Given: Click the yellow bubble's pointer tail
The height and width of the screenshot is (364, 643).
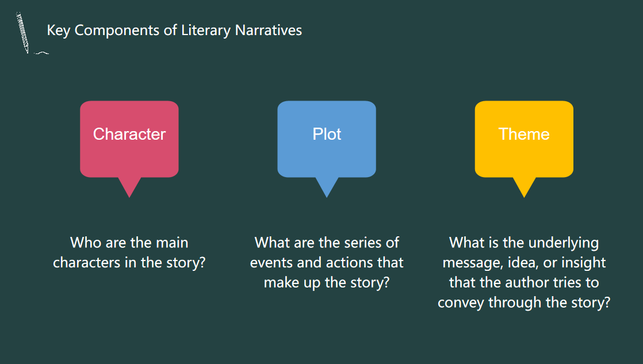Looking at the screenshot, I should point(524,187).
